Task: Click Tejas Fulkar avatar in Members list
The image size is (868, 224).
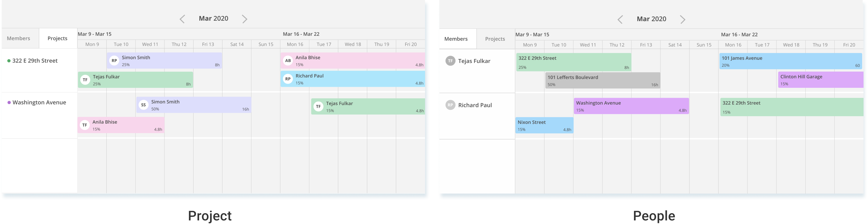Action: pos(450,61)
